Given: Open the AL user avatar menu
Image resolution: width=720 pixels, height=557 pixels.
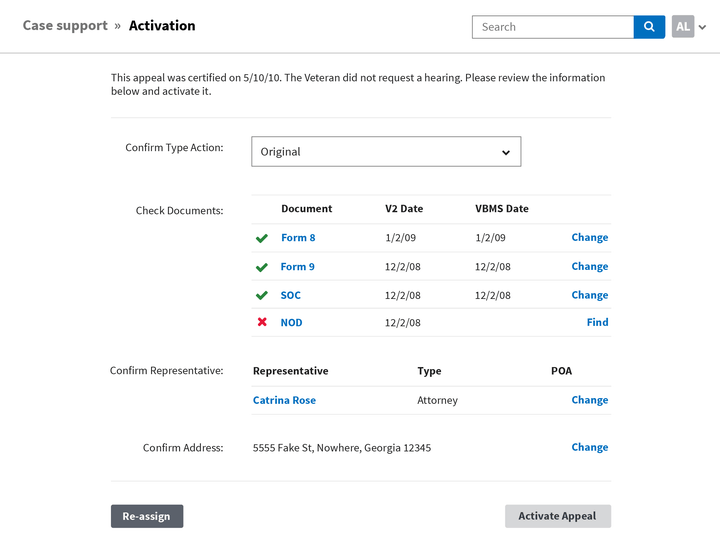Looking at the screenshot, I should pos(682,27).
